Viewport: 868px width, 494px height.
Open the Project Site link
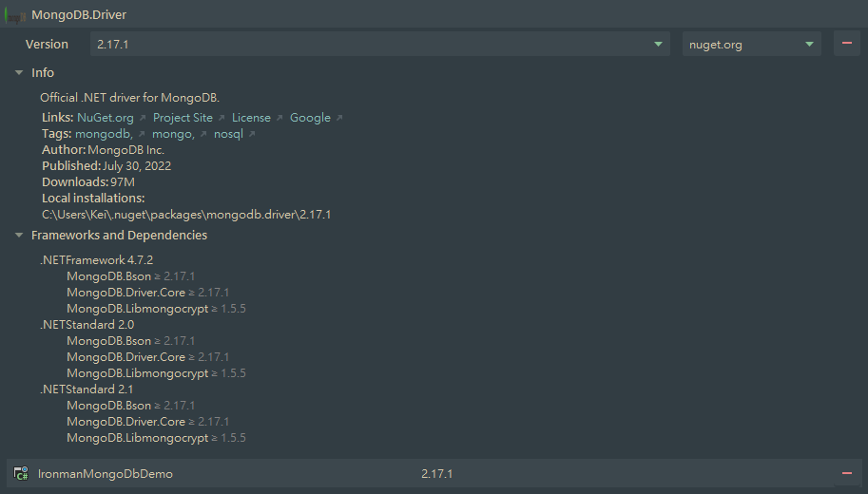coord(183,118)
